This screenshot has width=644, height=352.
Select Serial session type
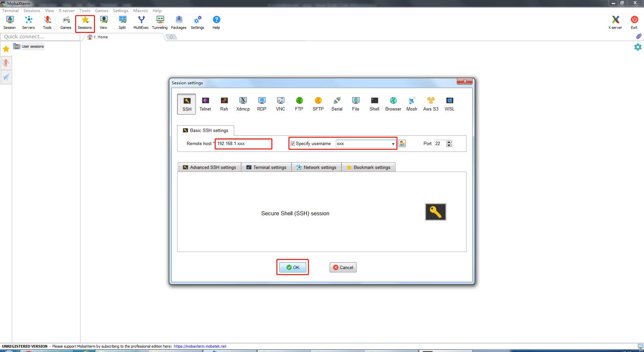click(337, 104)
